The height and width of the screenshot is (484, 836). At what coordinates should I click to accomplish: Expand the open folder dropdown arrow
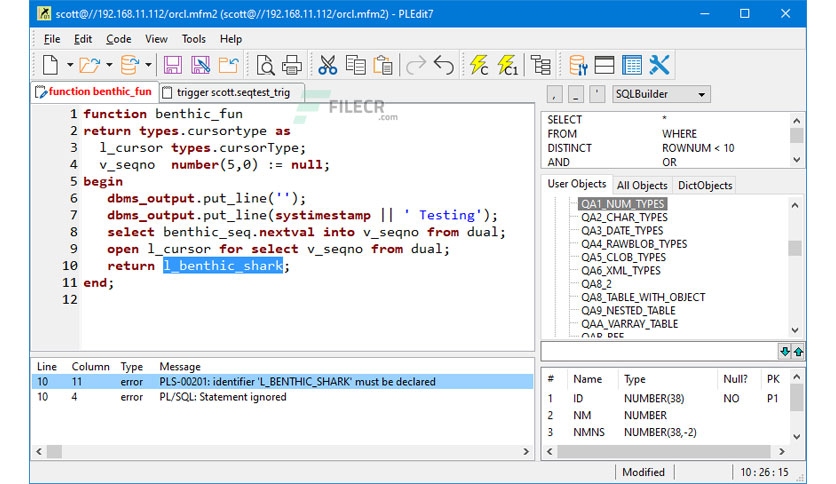point(109,65)
